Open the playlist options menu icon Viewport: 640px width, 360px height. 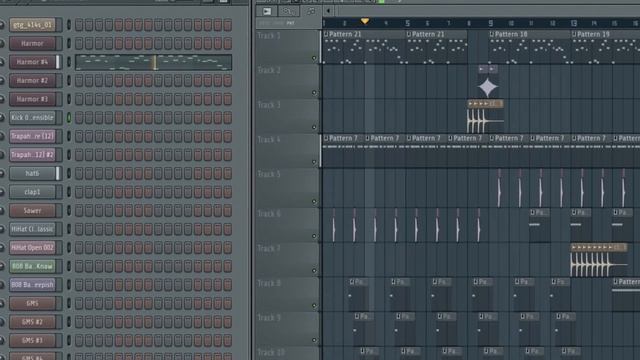(267, 11)
